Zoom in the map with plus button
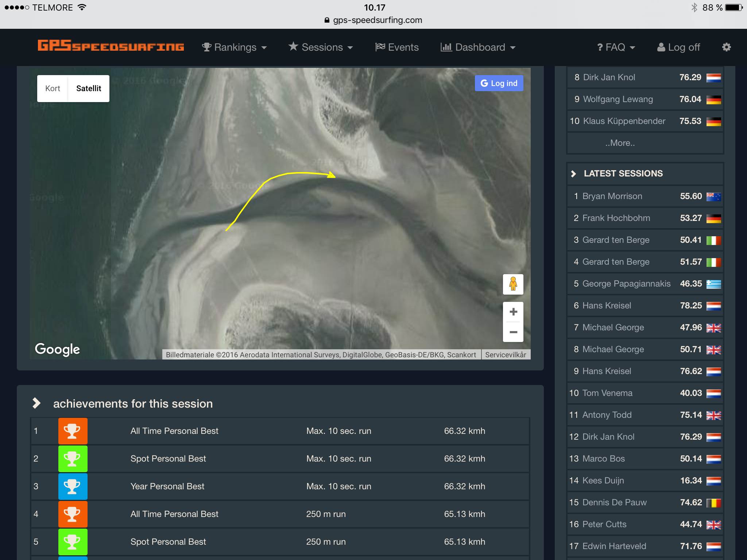This screenshot has width=747, height=560. (x=513, y=312)
